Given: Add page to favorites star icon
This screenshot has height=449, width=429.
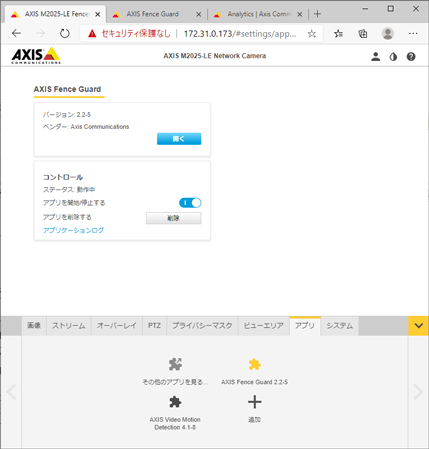Looking at the screenshot, I should (x=312, y=33).
